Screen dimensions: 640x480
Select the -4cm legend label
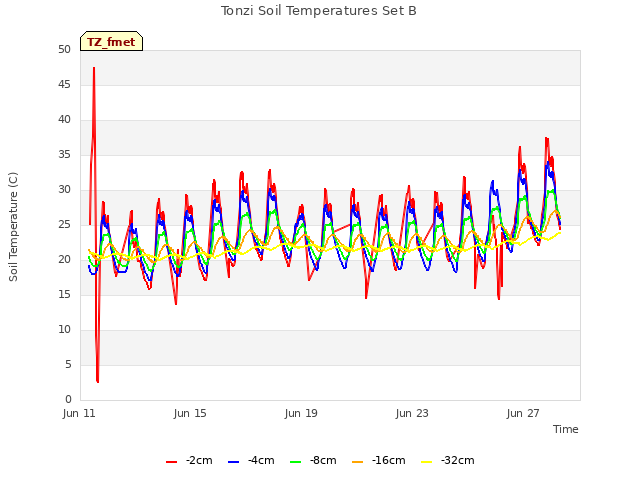(x=261, y=460)
